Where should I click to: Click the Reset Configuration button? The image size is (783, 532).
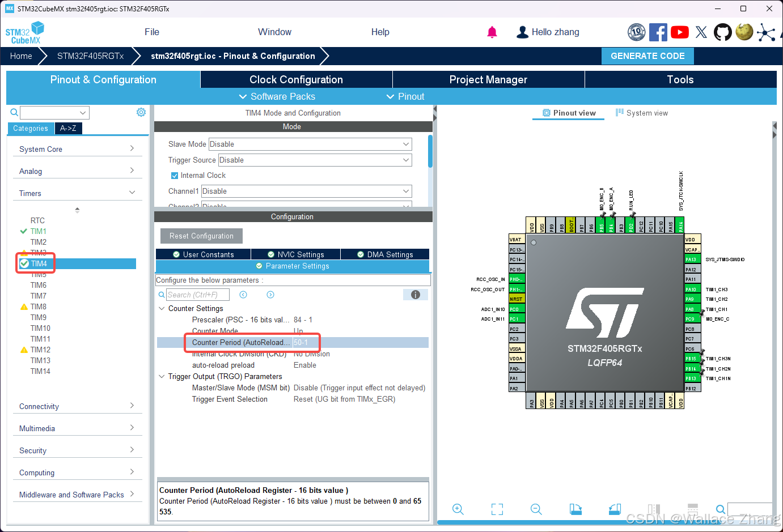[x=201, y=236]
